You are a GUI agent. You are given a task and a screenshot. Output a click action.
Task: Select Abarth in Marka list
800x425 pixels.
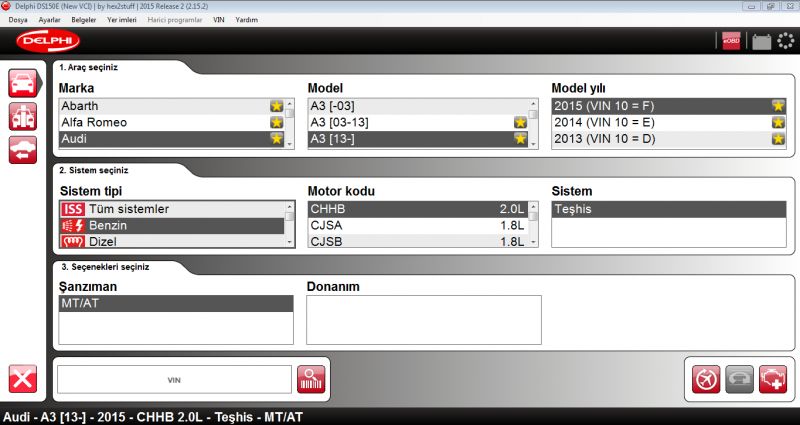click(172, 106)
